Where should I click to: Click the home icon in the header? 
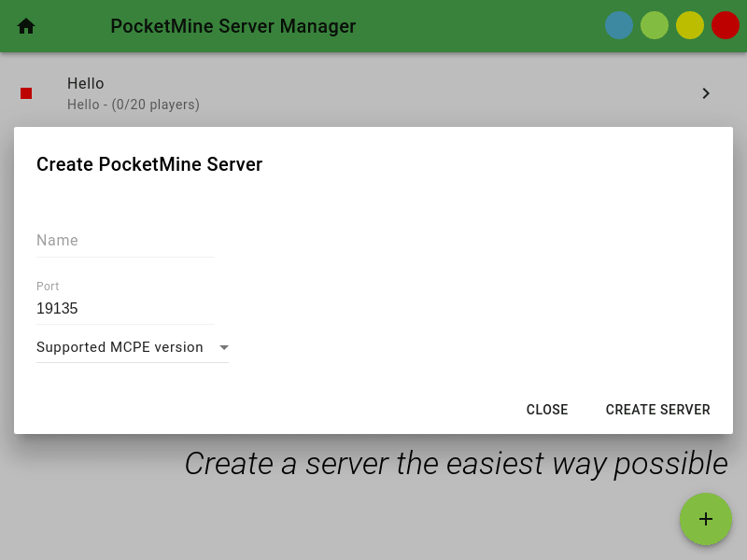pos(26,26)
